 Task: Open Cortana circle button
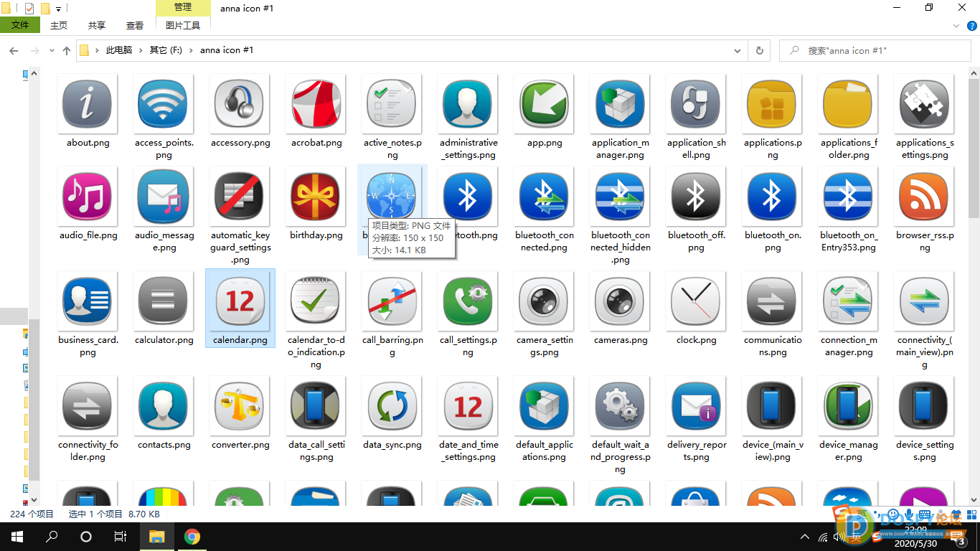click(x=86, y=537)
